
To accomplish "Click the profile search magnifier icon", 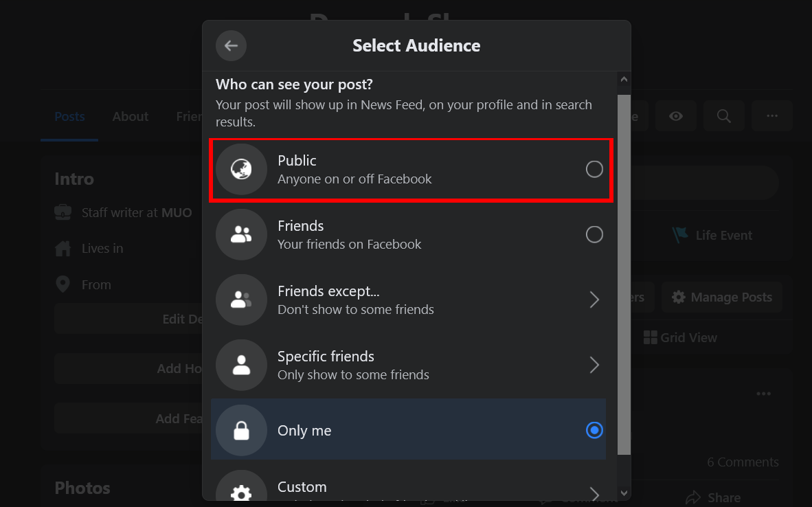I will 723,115.
